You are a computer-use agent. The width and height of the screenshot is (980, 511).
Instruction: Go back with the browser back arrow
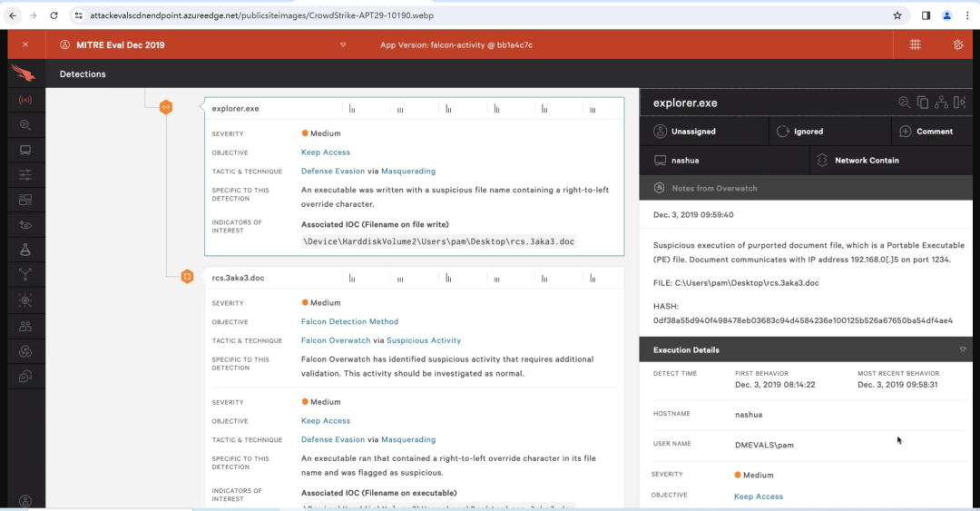pyautogui.click(x=13, y=15)
